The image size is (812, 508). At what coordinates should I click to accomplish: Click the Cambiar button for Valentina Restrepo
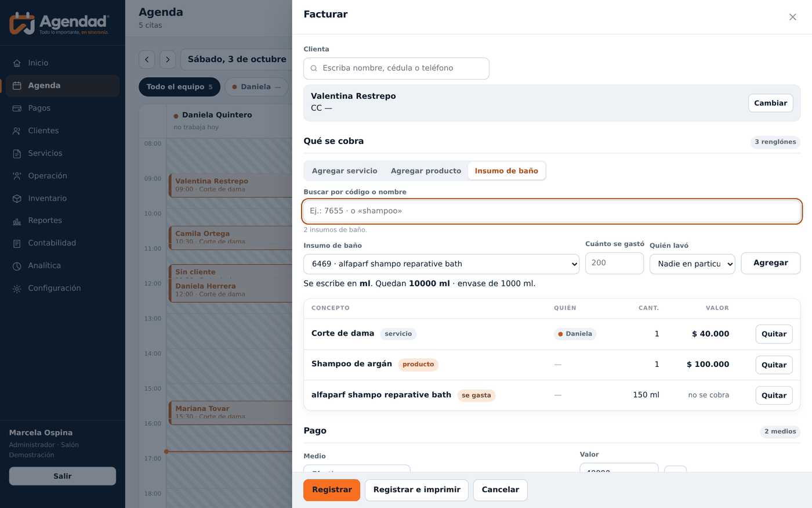(x=770, y=103)
